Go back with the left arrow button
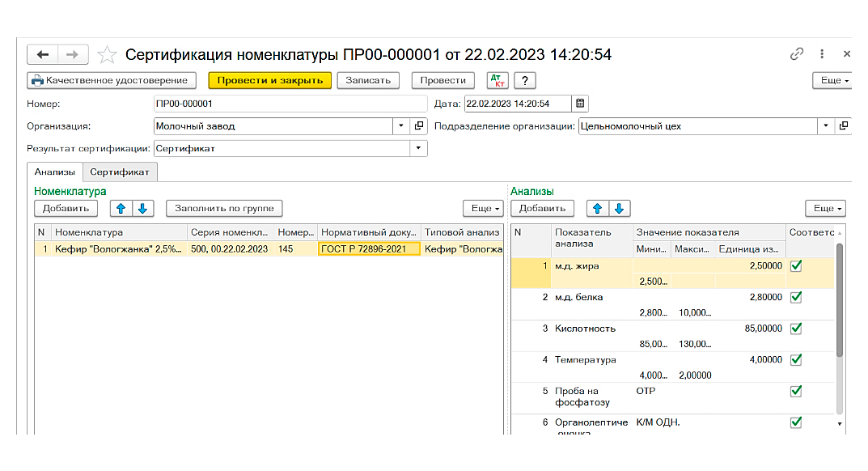The image size is (868, 471). [x=43, y=54]
